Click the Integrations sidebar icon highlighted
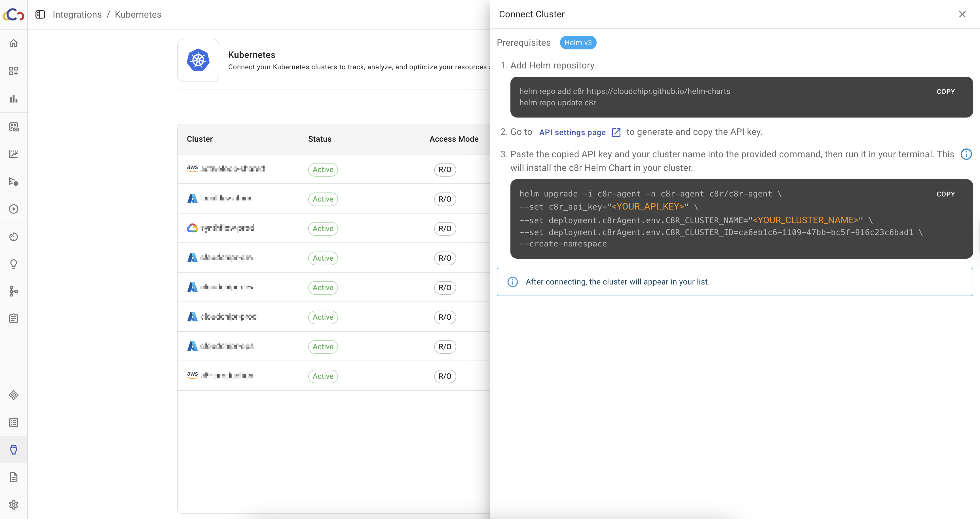This screenshot has height=519, width=980. (x=14, y=450)
